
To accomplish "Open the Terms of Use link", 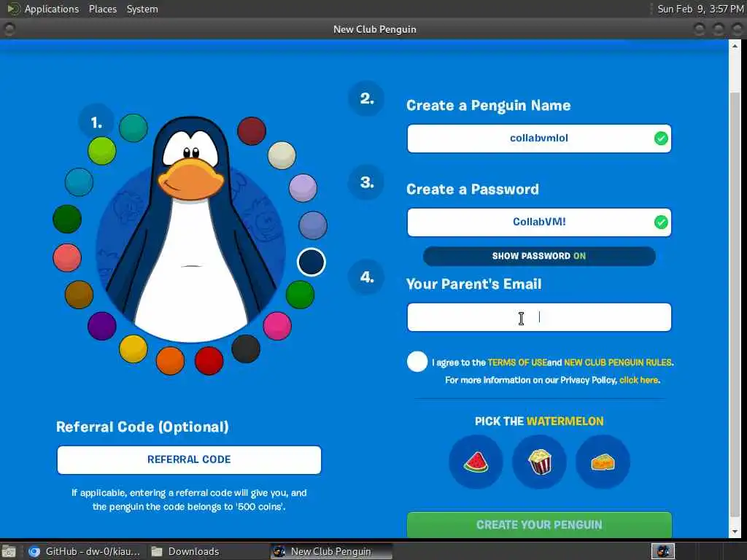I will 517,362.
